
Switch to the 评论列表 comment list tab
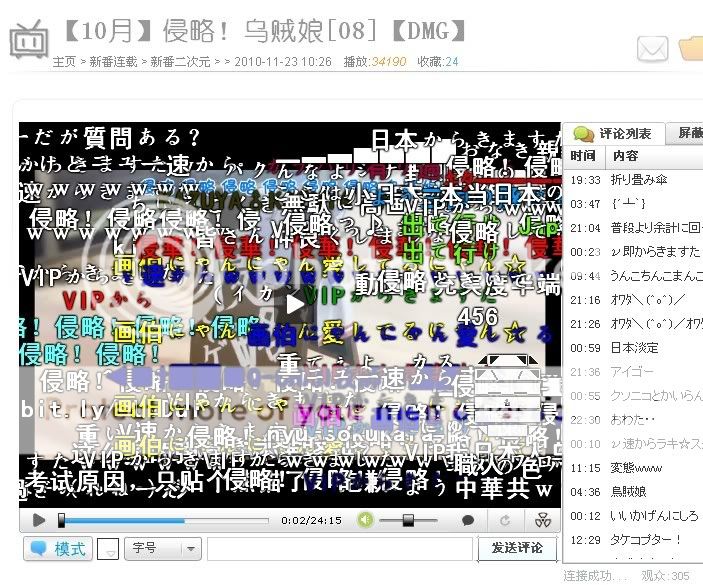click(x=614, y=133)
